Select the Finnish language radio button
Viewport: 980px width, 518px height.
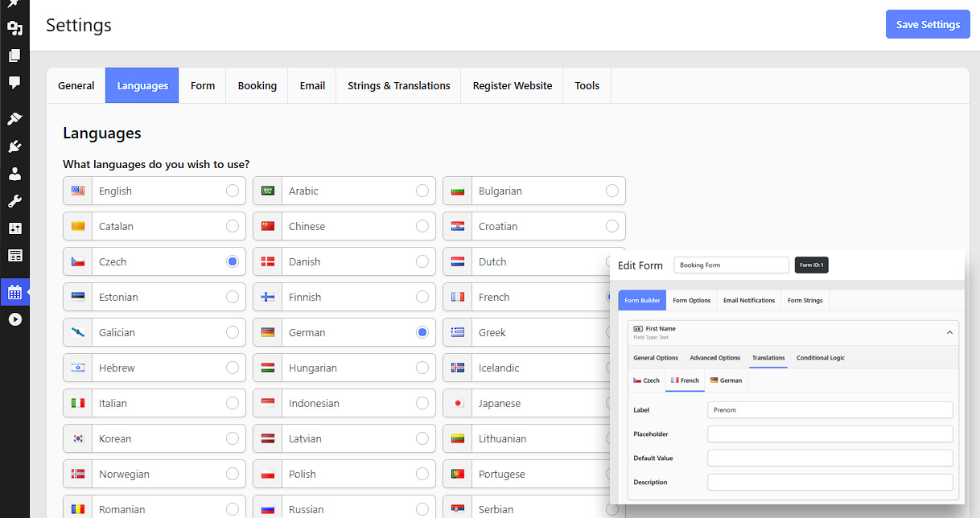(x=422, y=297)
